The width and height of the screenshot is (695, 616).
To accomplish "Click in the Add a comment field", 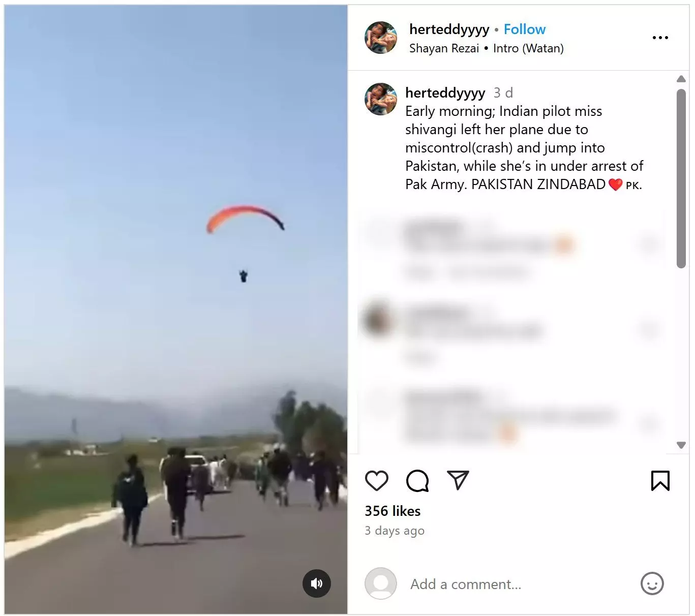I will [519, 584].
